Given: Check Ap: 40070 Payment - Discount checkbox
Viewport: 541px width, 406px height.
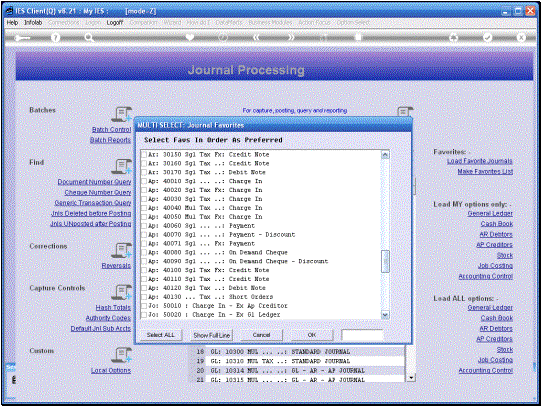Looking at the screenshot, I should coord(144,235).
